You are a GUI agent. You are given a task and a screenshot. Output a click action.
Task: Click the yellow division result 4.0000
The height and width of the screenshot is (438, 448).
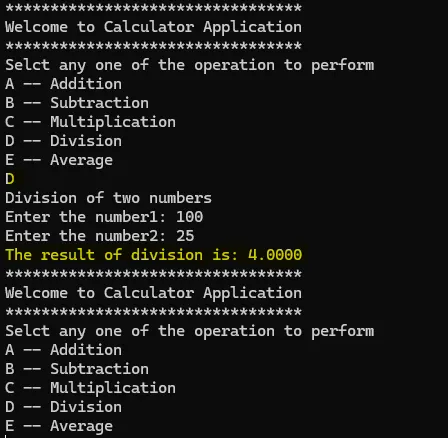[x=275, y=255]
